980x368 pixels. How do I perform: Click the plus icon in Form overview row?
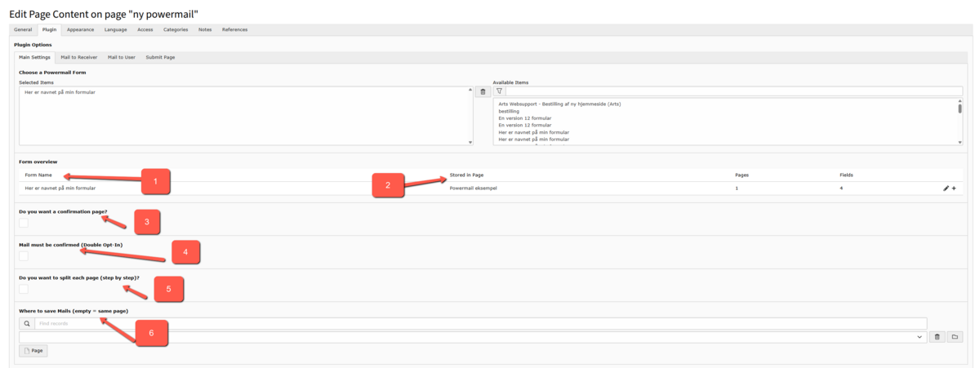[954, 188]
